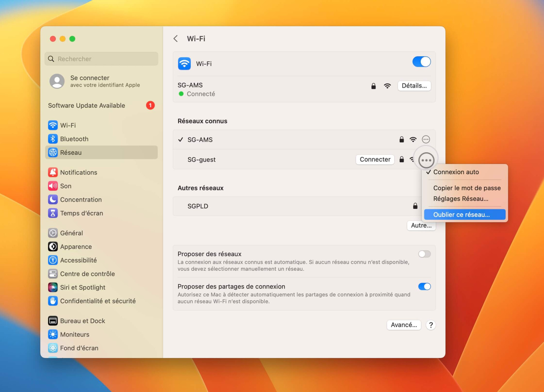Image resolution: width=544 pixels, height=392 pixels.
Task: Open Temps d'écran settings
Action: 101,213
